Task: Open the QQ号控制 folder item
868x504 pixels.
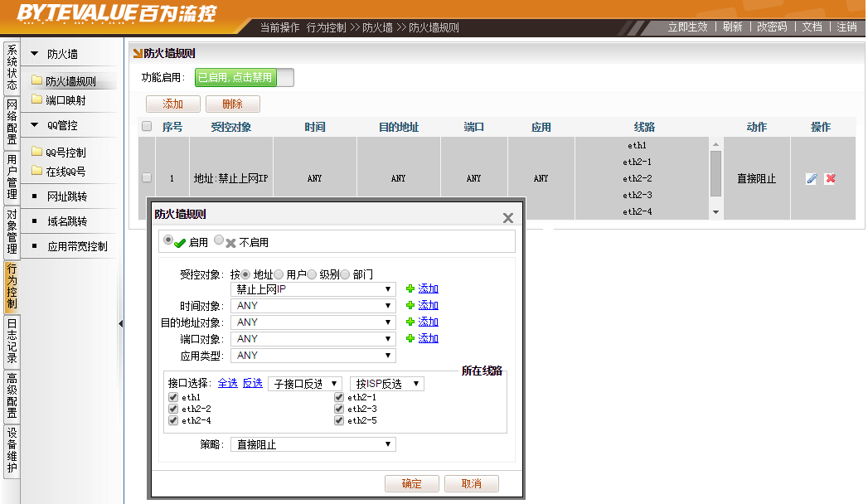Action: coord(65,153)
